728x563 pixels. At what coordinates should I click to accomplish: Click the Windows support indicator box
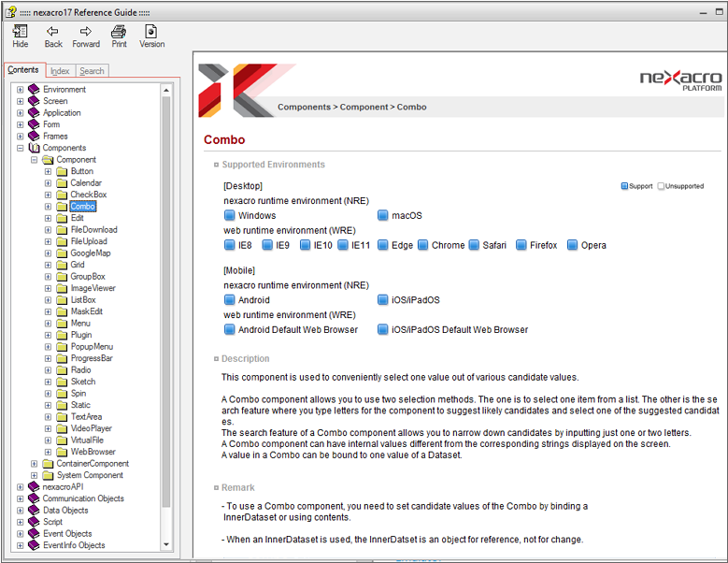pos(229,215)
